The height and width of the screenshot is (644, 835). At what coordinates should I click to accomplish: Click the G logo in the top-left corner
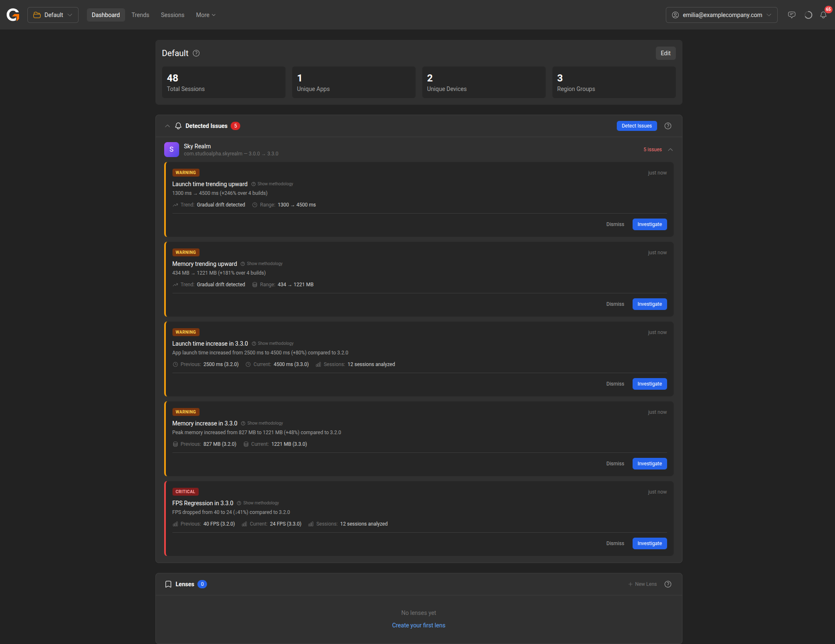tap(13, 15)
